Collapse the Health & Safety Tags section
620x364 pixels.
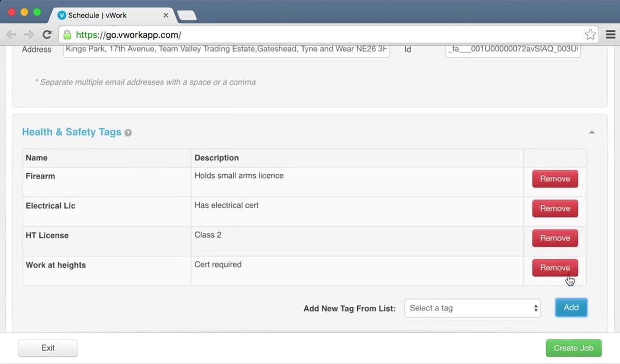(592, 132)
